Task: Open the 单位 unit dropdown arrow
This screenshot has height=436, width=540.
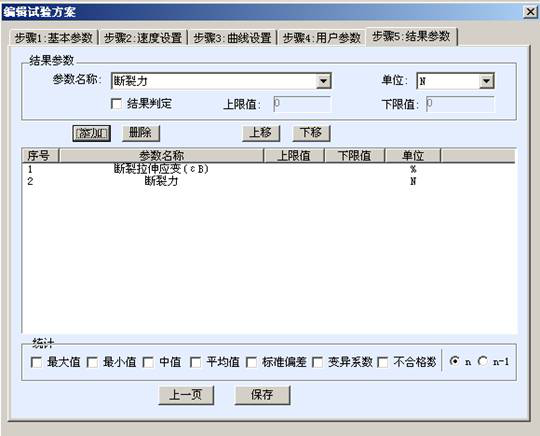Action: tap(486, 81)
